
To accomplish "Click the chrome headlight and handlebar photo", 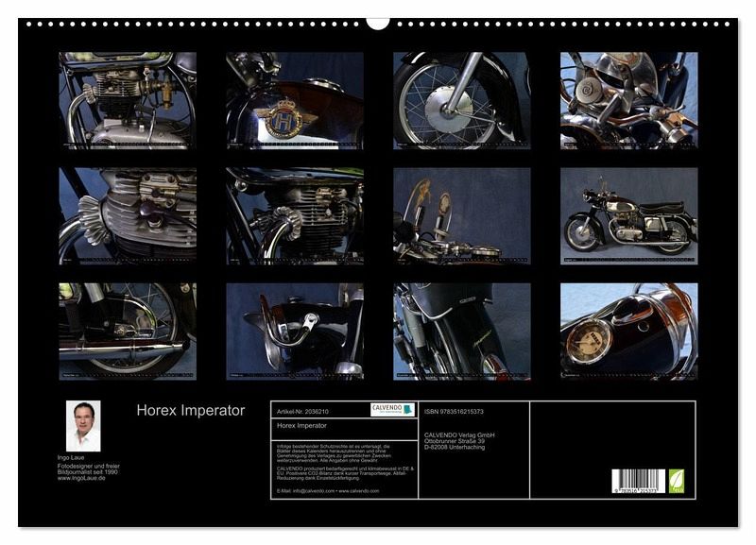I will tap(629, 101).
